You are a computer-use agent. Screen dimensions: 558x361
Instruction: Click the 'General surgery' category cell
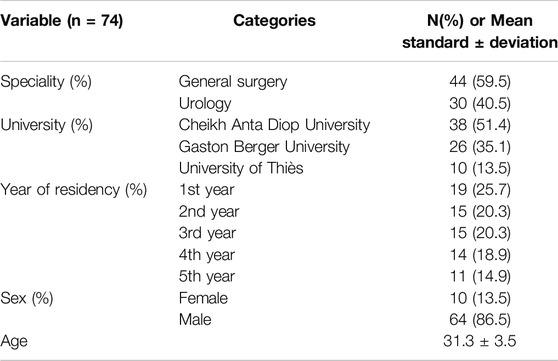tap(233, 82)
